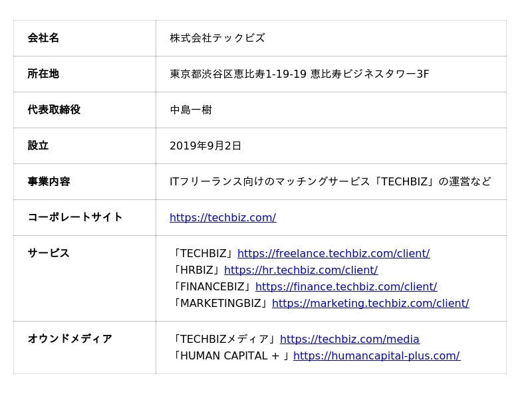
Task: Click the 代表取締役 row label
Action: (54, 110)
